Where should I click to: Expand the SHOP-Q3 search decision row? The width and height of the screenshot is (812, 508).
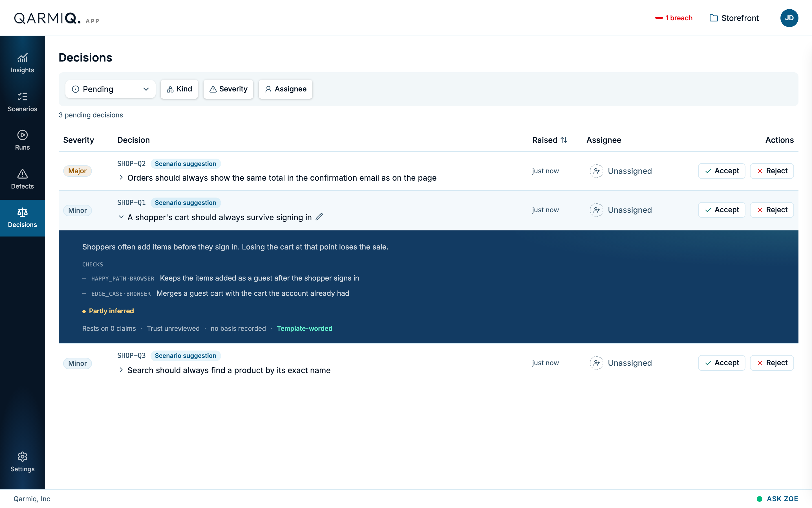121,370
